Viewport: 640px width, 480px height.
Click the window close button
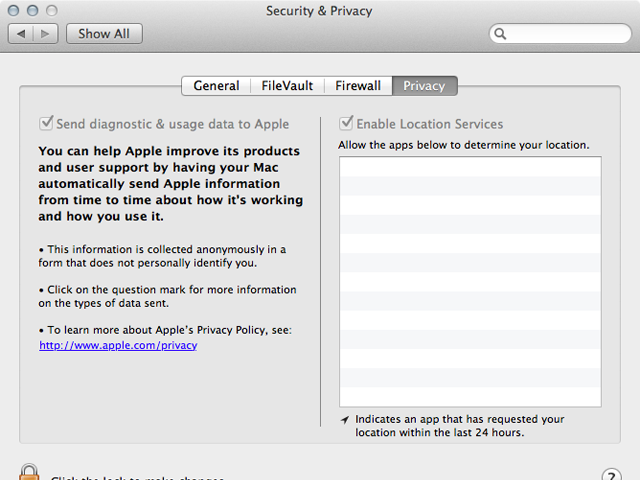coord(13,11)
